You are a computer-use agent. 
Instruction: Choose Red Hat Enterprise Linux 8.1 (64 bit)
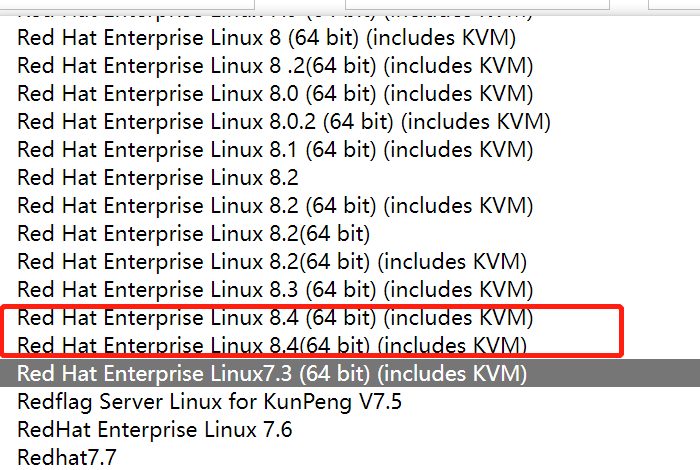pyautogui.click(x=275, y=150)
